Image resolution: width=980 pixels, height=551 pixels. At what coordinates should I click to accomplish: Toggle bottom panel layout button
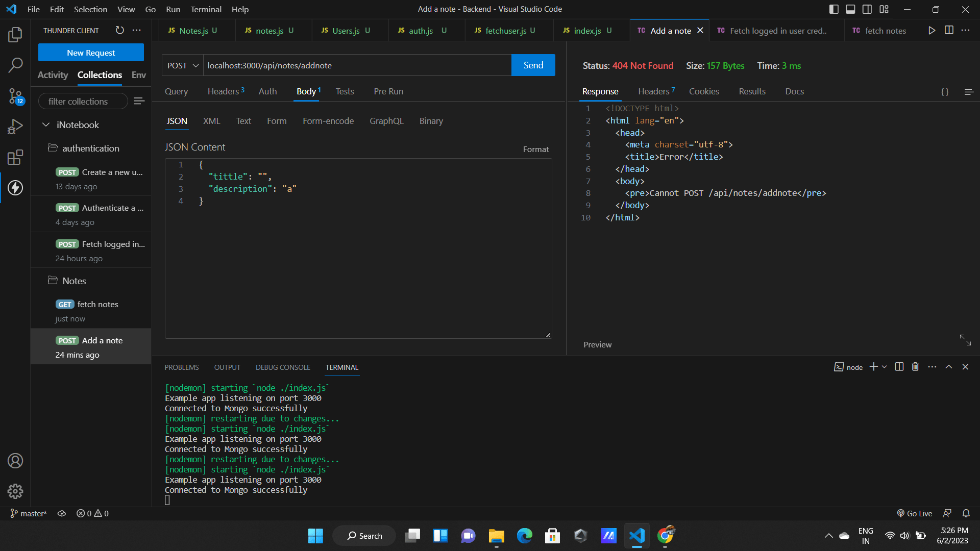[850, 9]
